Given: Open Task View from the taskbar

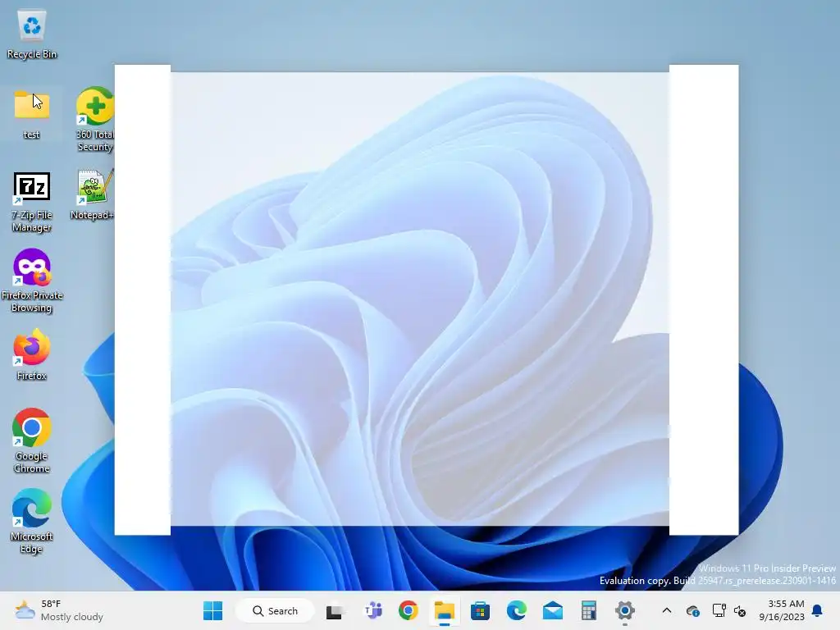Looking at the screenshot, I should 335,610.
